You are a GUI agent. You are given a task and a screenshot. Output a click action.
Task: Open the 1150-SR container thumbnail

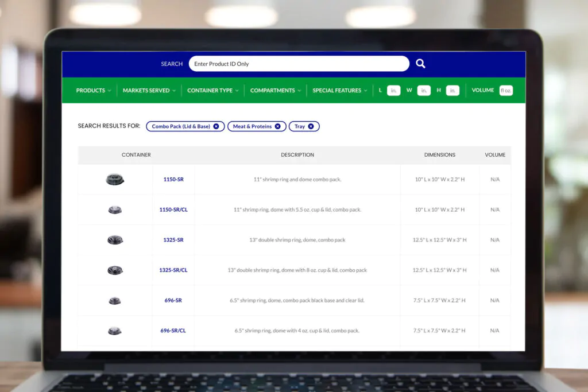point(115,180)
